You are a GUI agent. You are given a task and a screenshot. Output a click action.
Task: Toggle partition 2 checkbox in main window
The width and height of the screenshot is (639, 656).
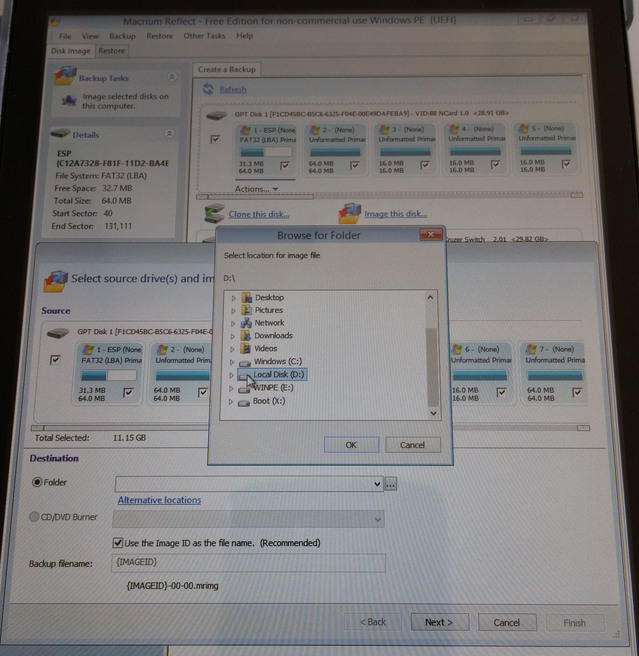355,165
